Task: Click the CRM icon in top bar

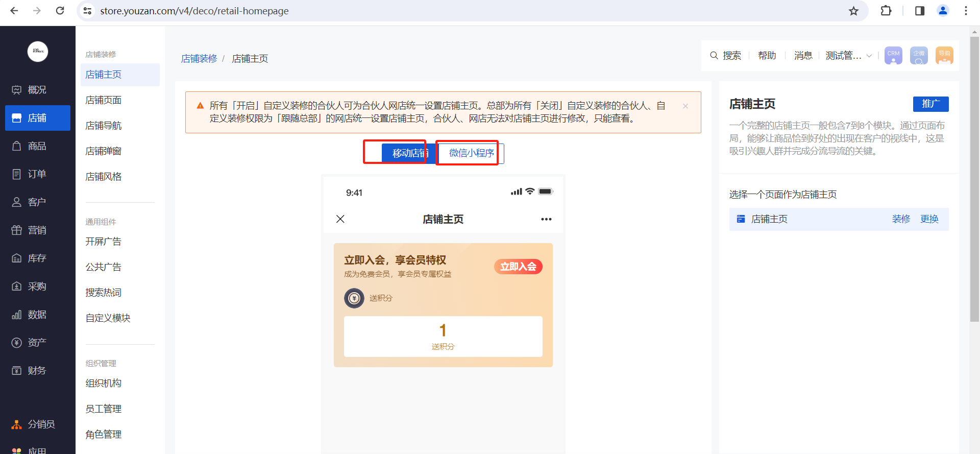Action: tap(893, 55)
